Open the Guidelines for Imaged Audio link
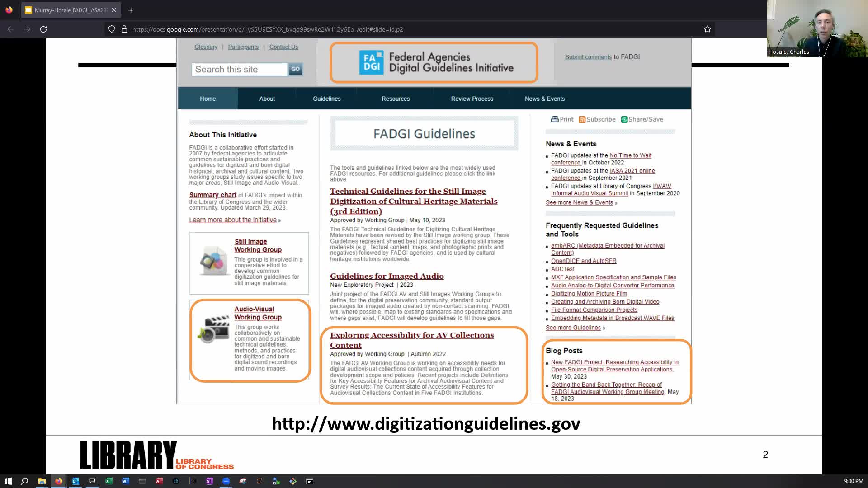The width and height of the screenshot is (868, 488). (x=387, y=276)
